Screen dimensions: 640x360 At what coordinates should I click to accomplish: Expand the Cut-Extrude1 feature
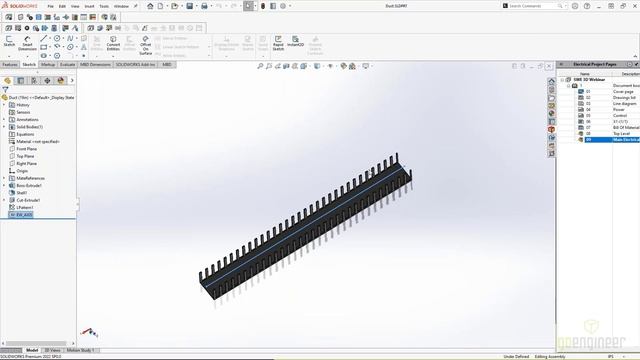pyautogui.click(x=4, y=200)
